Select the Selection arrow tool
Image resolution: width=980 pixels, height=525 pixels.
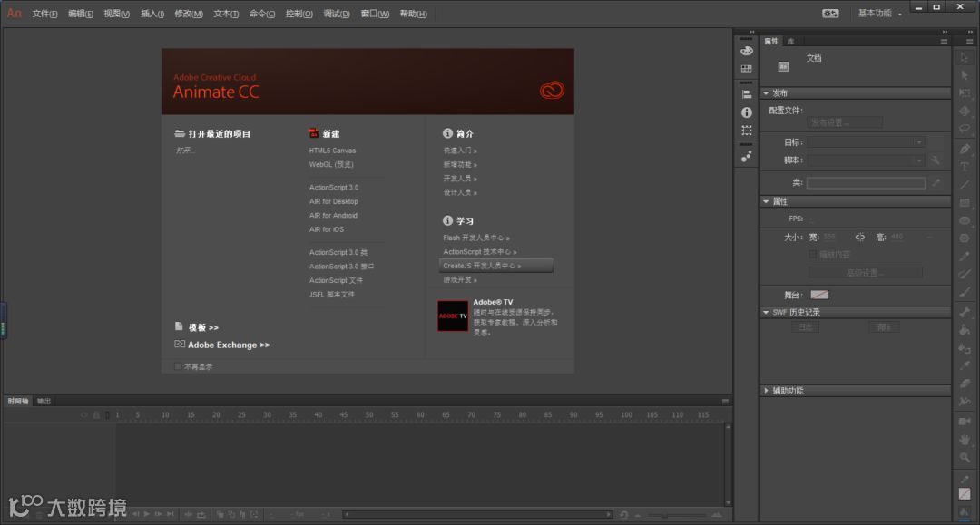(x=965, y=57)
